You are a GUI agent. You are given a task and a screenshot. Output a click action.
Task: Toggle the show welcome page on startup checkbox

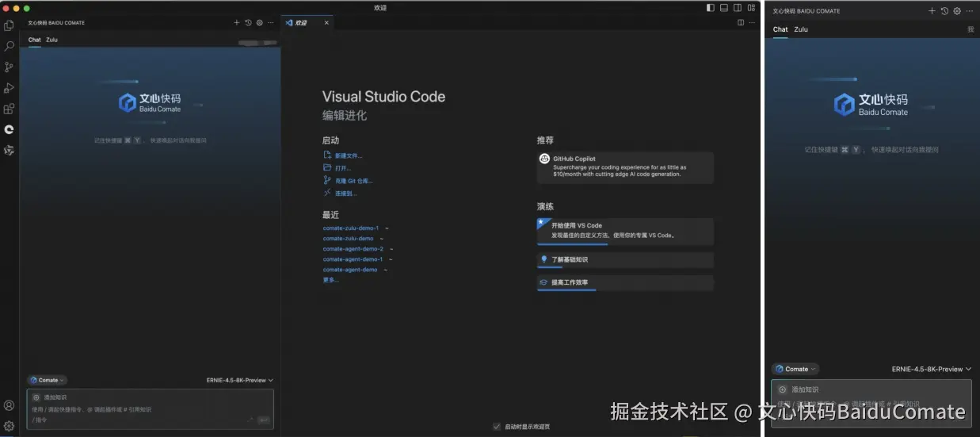pyautogui.click(x=497, y=426)
